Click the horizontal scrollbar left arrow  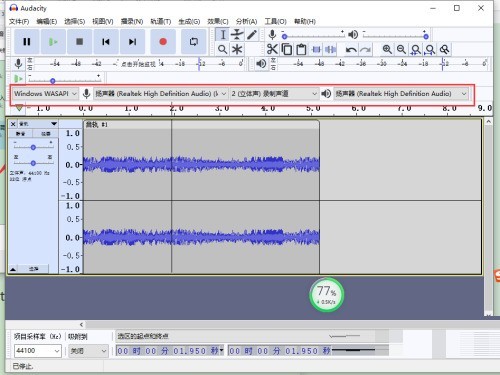pyautogui.click(x=81, y=324)
